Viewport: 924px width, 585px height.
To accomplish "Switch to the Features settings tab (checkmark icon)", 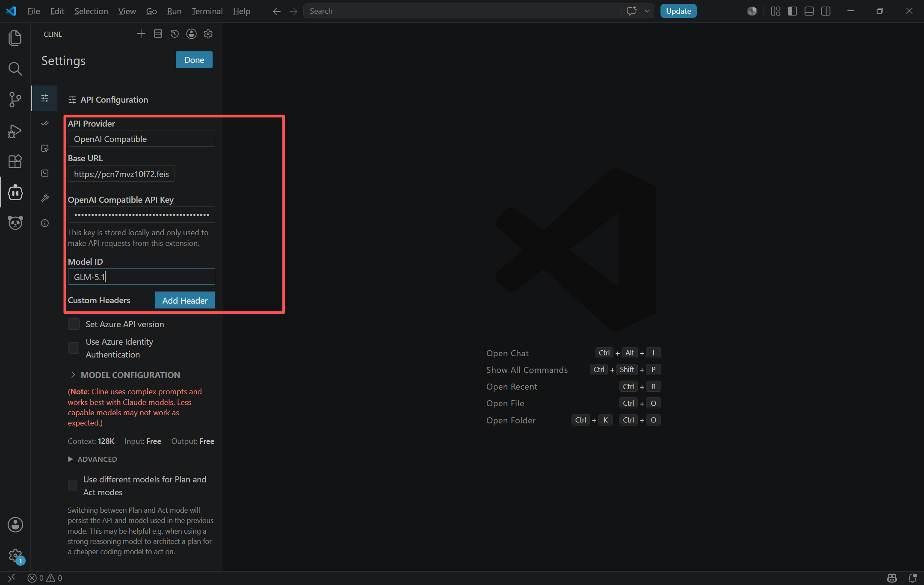I will coord(45,124).
